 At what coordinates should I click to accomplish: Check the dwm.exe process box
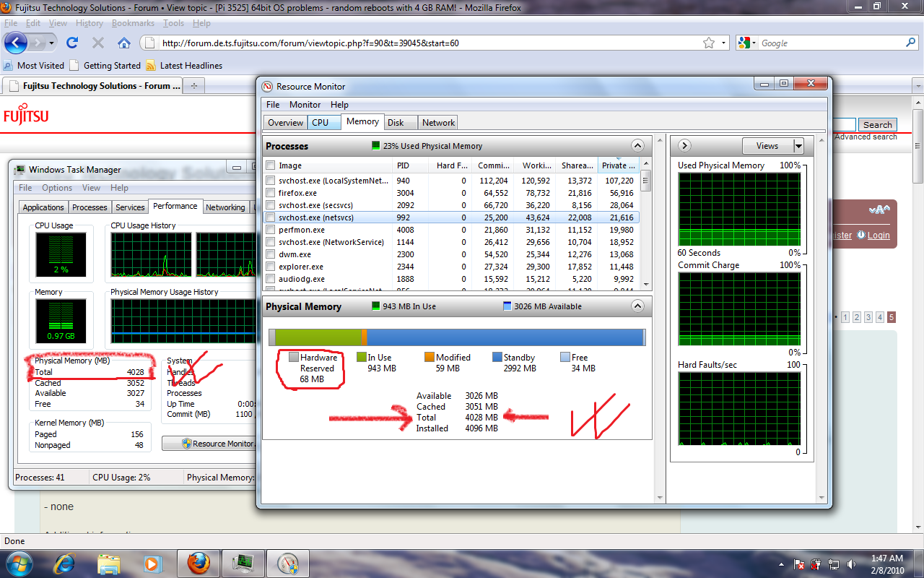[x=271, y=254]
